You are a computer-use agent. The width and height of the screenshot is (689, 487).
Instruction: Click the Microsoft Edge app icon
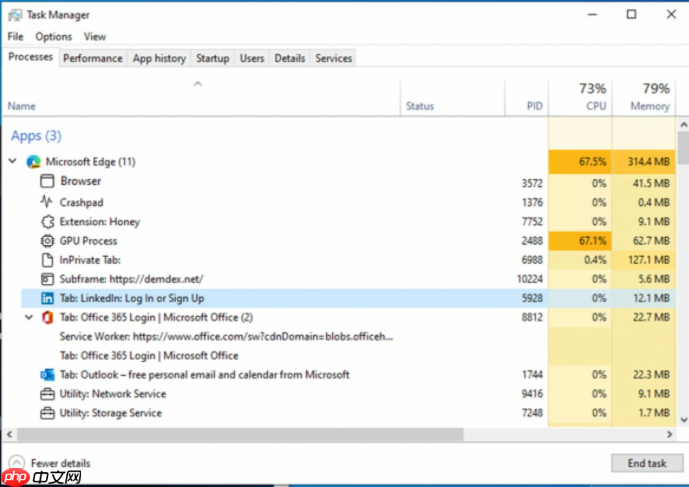(x=33, y=162)
